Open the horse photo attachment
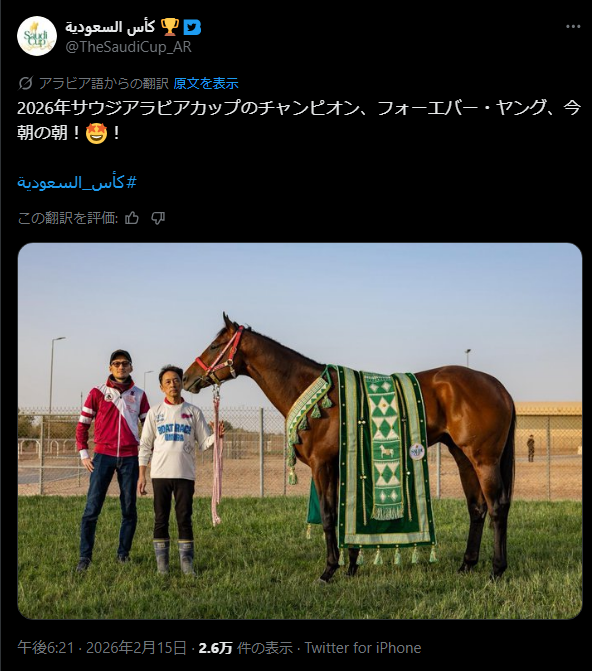Screen dimensions: 592x671 (x=300, y=431)
